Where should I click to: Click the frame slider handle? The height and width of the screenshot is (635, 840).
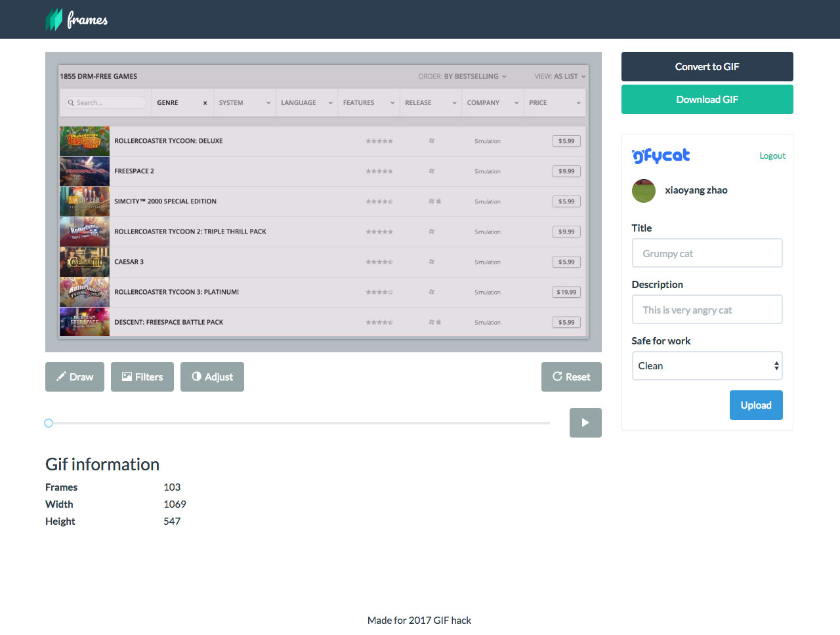pos(49,423)
